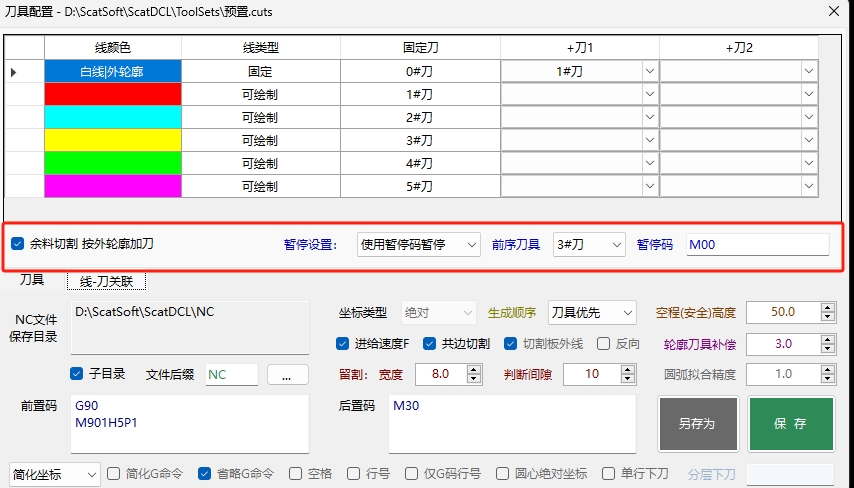Toggle the 切割板外线 checkbox
854x488 pixels.
[x=510, y=344]
